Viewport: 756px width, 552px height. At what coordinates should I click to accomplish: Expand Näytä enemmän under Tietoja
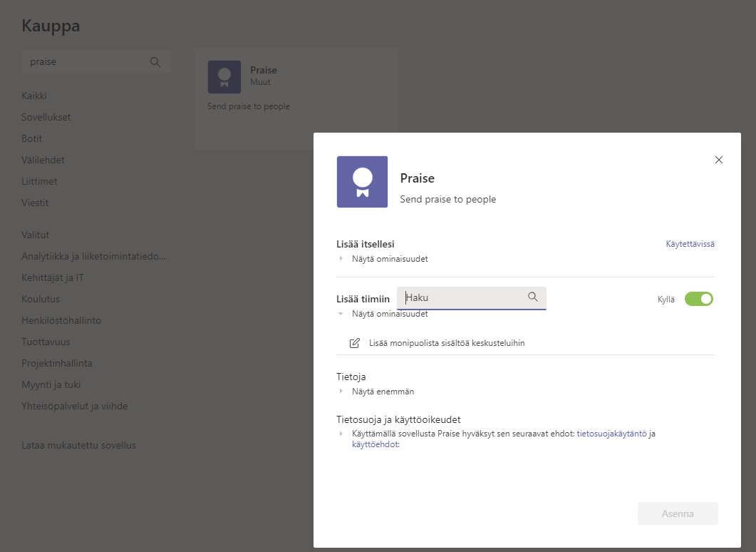341,392
